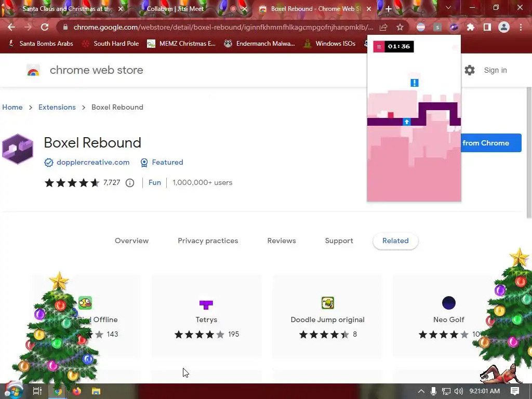This screenshot has height=399, width=532.
Task: Go to Extensions breadcrumb link
Action: (x=57, y=107)
